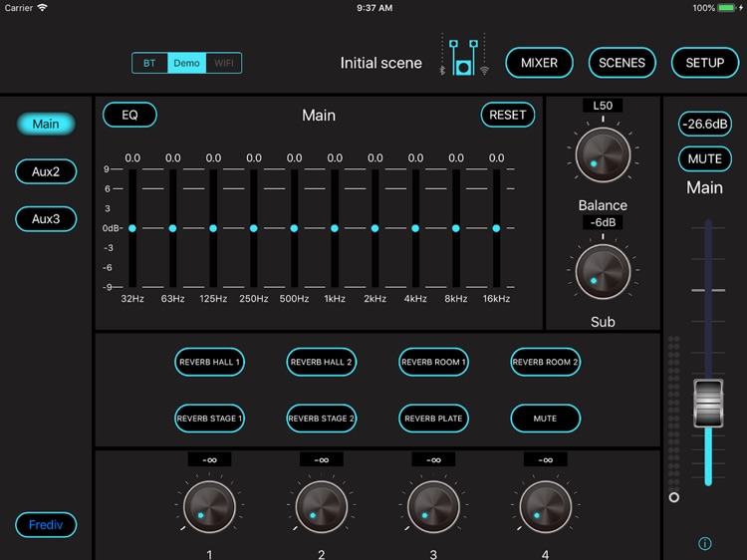
Task: Choose REVERB ROOM 2 preset
Action: point(545,362)
